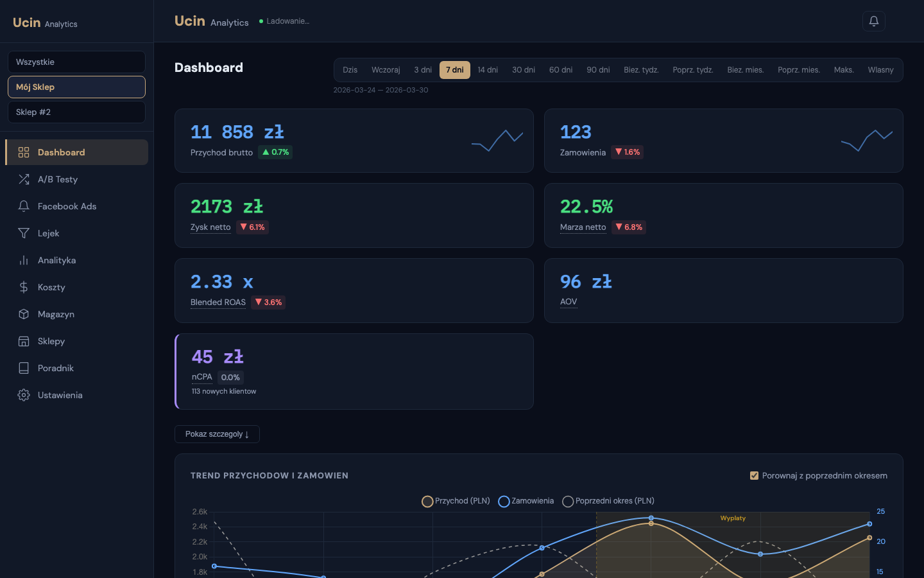
Task: Open the Magazyn section label
Action: (x=56, y=314)
